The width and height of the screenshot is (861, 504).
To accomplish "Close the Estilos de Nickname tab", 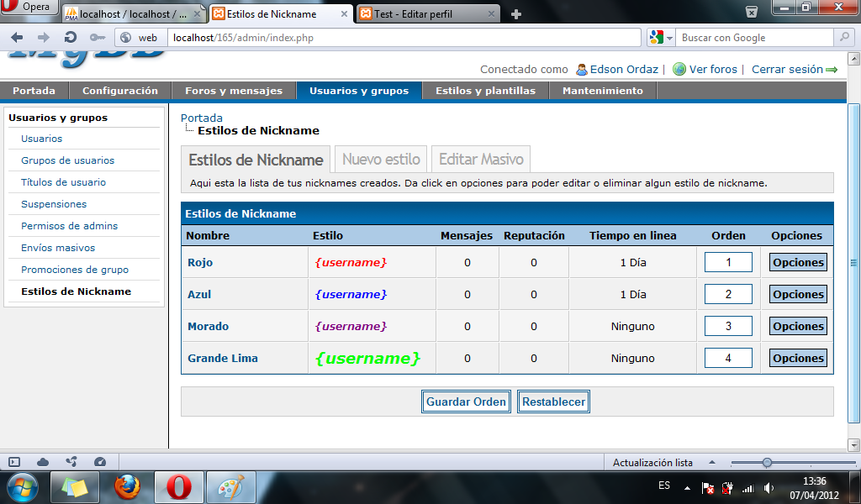I will 344,13.
